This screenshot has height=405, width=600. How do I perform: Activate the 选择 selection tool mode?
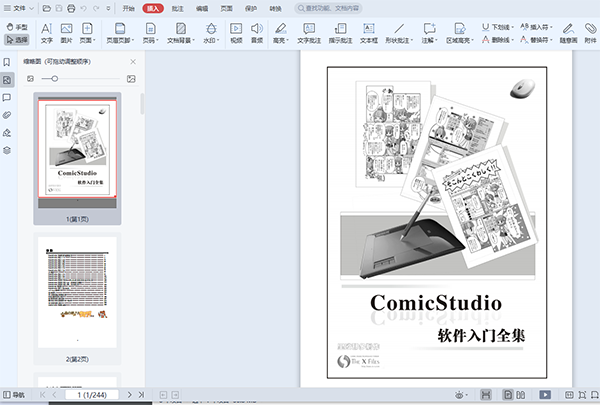(x=16, y=40)
